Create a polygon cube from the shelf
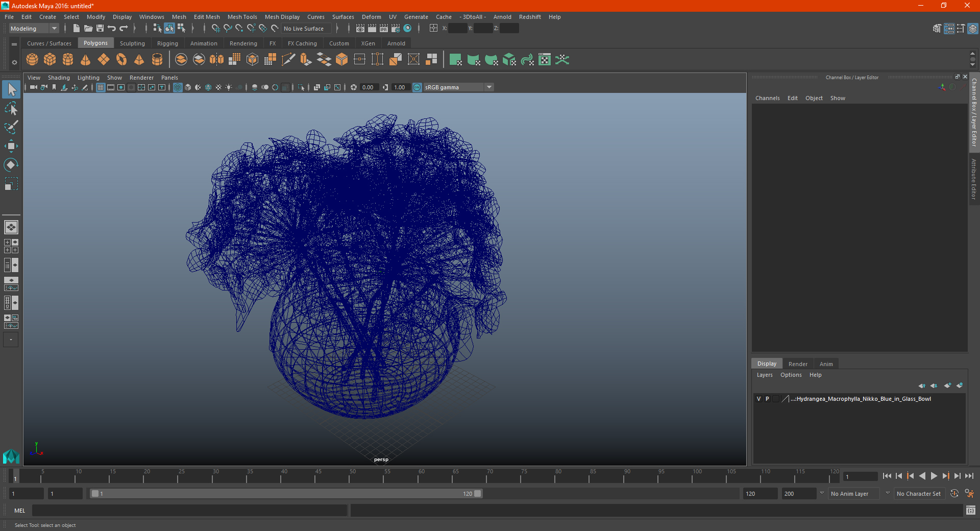 (x=50, y=60)
